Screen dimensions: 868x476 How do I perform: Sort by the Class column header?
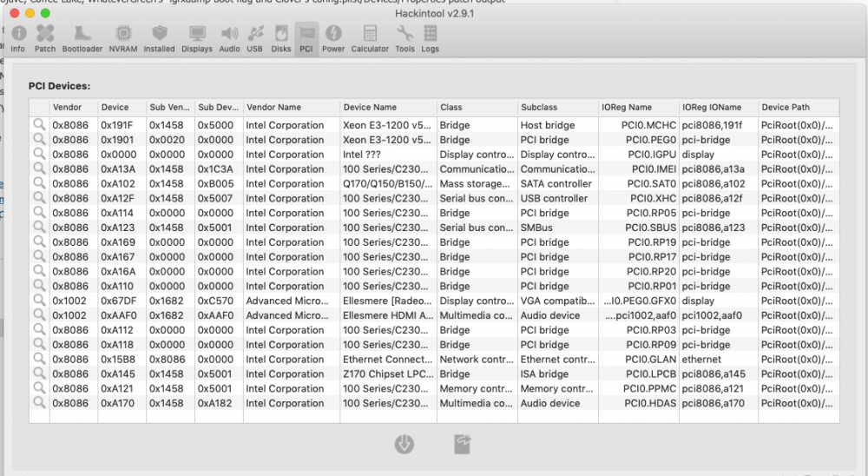pos(477,107)
